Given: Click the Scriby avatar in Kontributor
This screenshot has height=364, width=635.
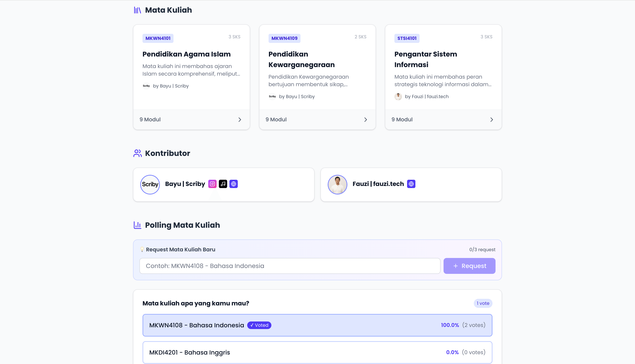Looking at the screenshot, I should click(150, 184).
